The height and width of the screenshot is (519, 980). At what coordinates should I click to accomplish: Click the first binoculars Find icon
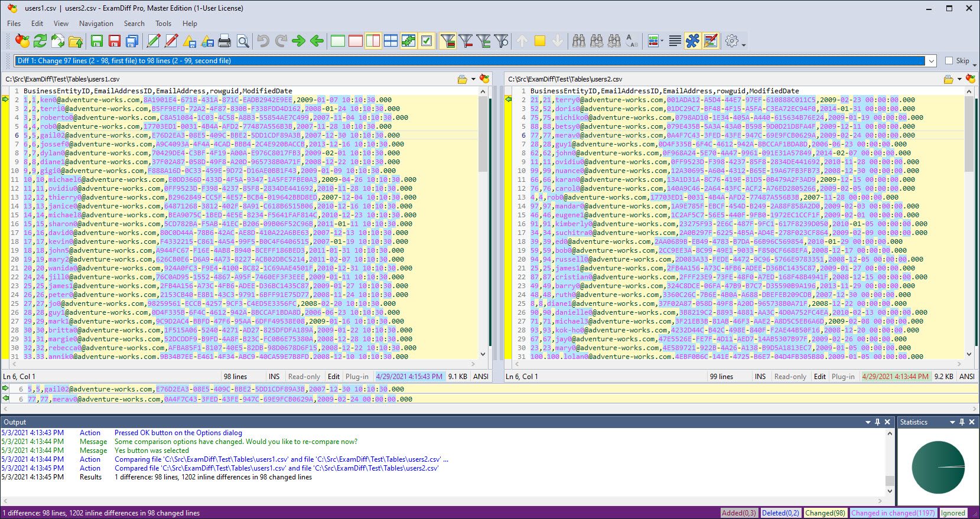(x=579, y=41)
